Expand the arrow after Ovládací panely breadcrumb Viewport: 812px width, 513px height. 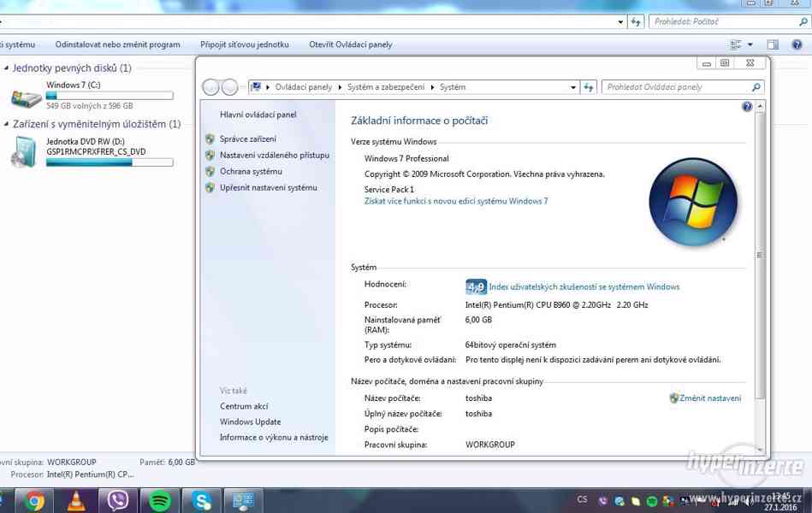click(x=340, y=87)
